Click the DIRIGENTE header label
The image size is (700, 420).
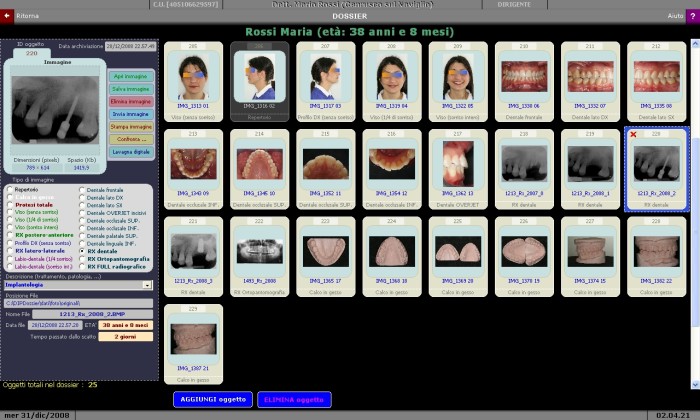click(514, 4)
